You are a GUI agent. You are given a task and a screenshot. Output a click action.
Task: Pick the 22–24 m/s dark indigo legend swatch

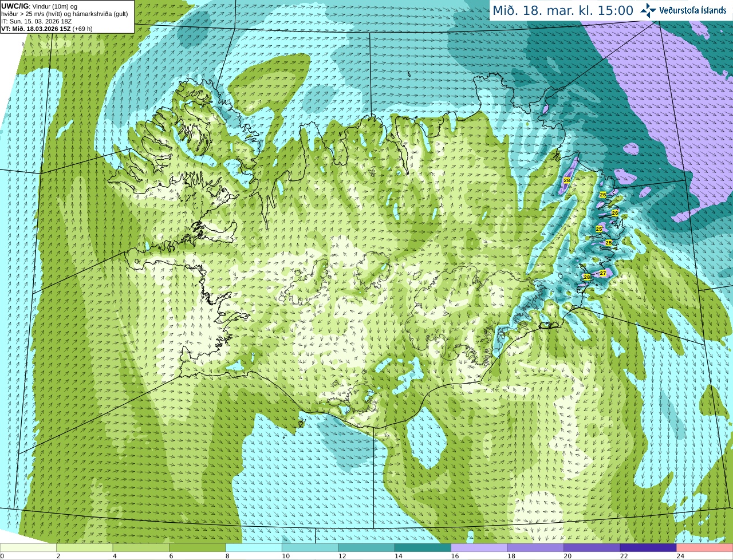pos(648,547)
